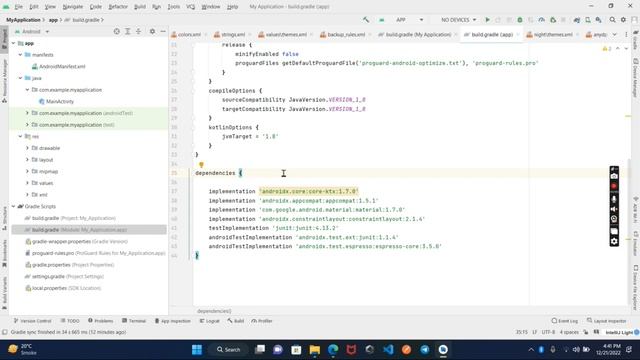
Task: Switch to build.gradle (My Application) tab
Action: point(418,35)
